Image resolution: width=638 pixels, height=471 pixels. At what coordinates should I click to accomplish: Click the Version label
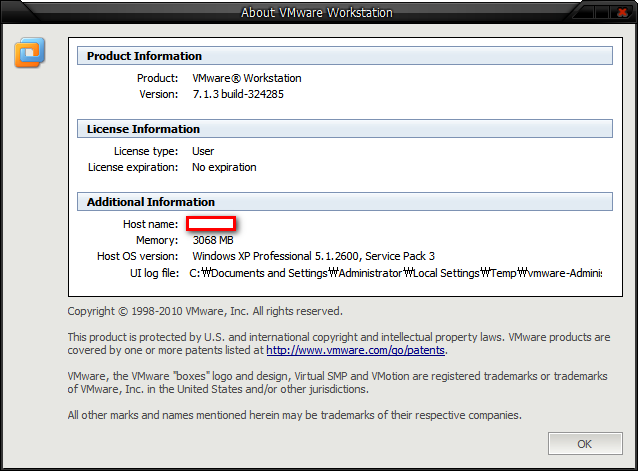(x=159, y=94)
